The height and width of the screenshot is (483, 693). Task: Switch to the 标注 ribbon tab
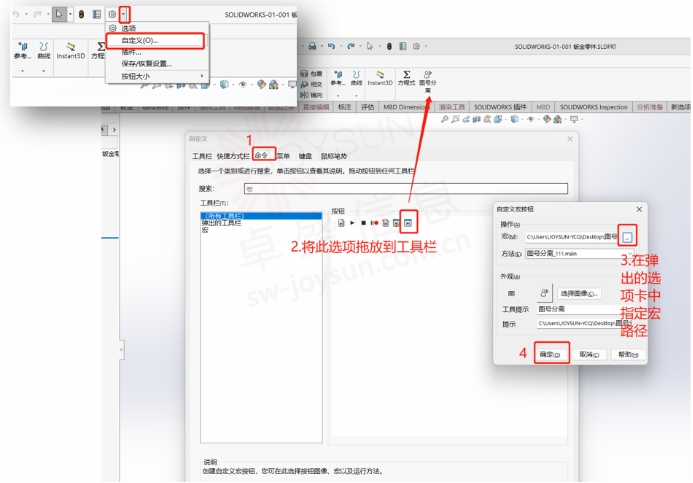tap(344, 107)
